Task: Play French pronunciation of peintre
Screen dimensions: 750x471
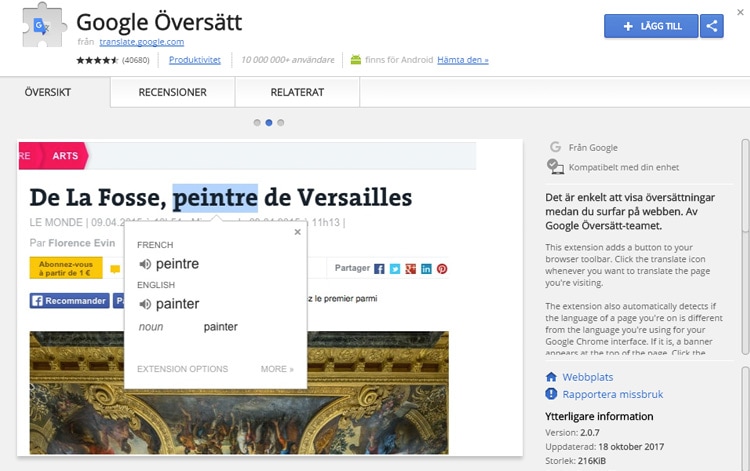Action: point(145,264)
